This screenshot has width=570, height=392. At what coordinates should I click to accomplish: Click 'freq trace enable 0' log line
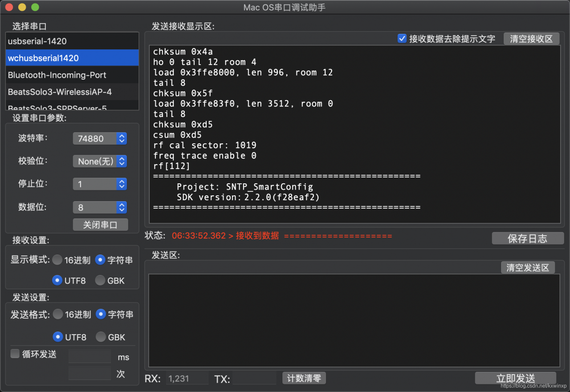coord(205,156)
